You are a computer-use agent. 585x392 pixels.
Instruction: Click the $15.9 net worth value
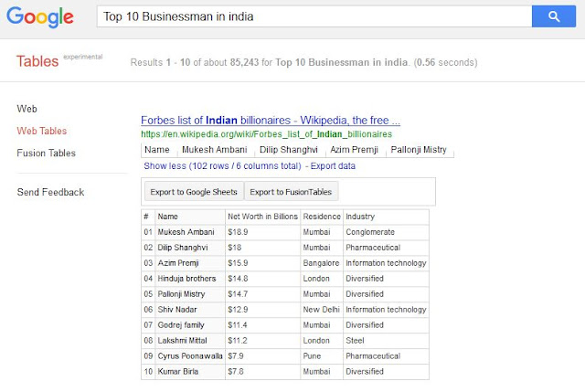[x=238, y=263]
